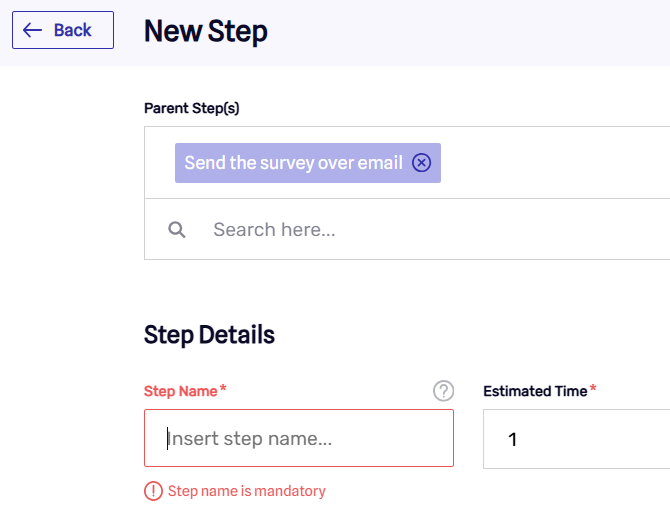Image resolution: width=670 pixels, height=519 pixels.
Task: Click the 'Estimated Time' field label
Action: pyautogui.click(x=535, y=391)
